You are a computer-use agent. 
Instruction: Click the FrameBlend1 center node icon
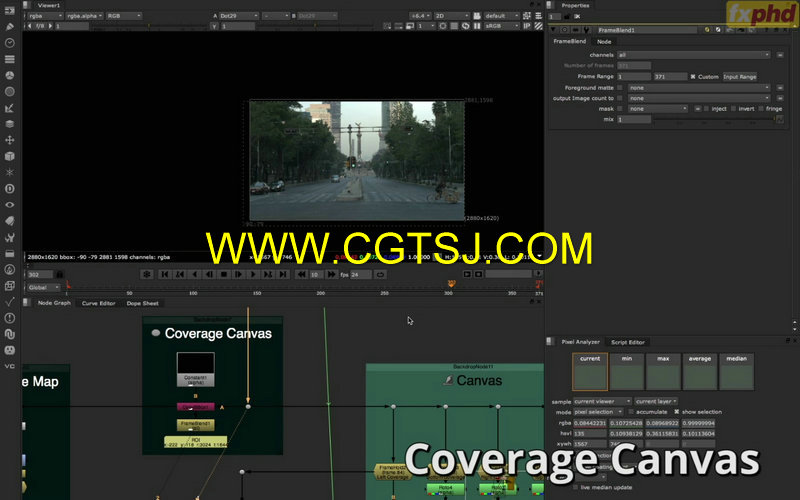click(565, 30)
